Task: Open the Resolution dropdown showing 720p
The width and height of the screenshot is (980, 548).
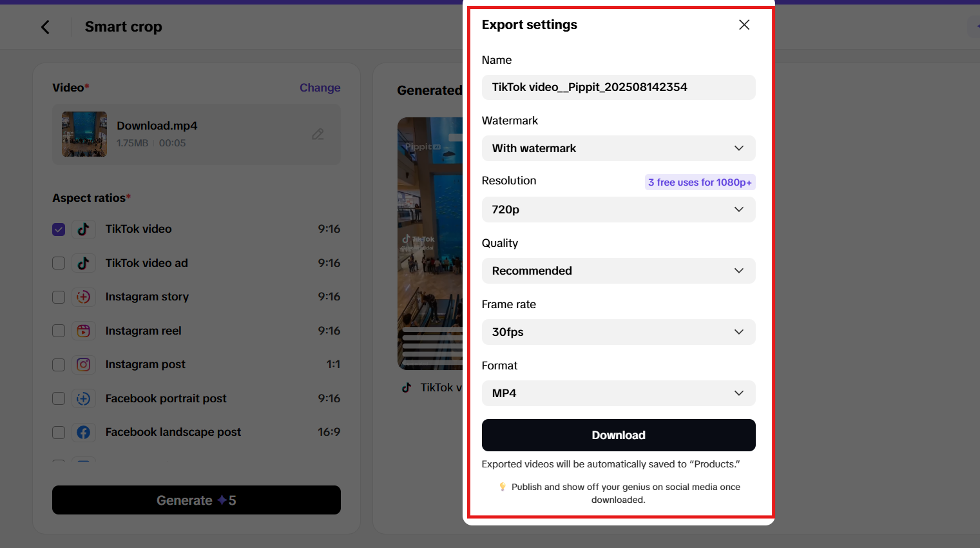Action: [x=618, y=210]
